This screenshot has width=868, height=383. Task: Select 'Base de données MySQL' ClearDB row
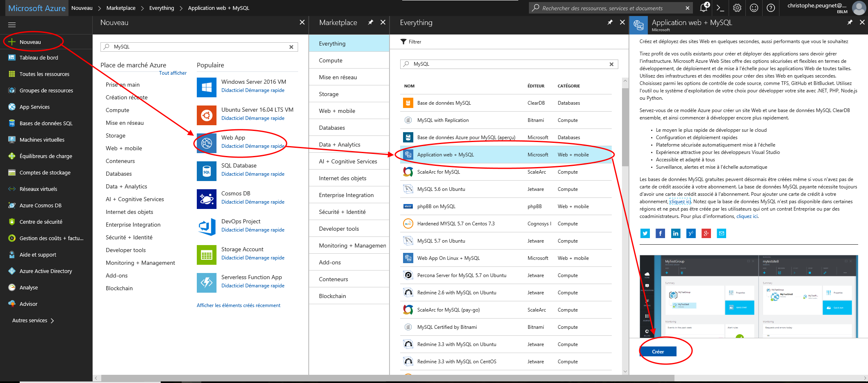[506, 103]
